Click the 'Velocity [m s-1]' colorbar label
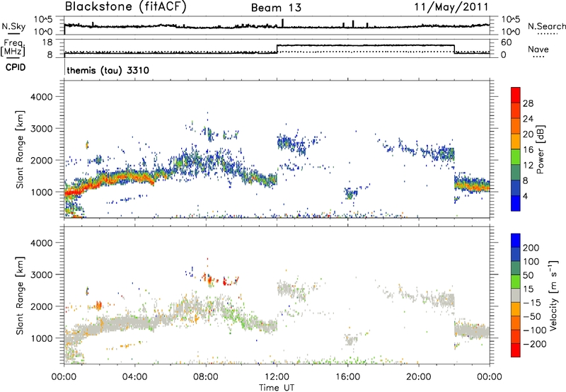Viewport: 566px width, 392px height. coord(553,295)
